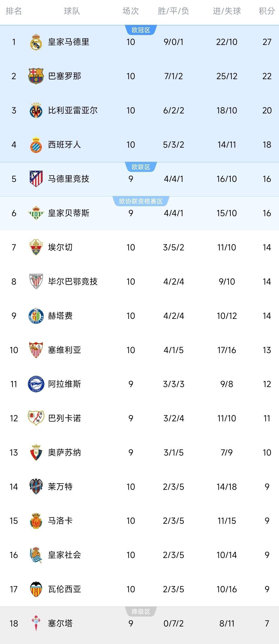This screenshot has height=644, width=279.
Task: Select the 欧冠区 zone label
Action: tap(141, 30)
